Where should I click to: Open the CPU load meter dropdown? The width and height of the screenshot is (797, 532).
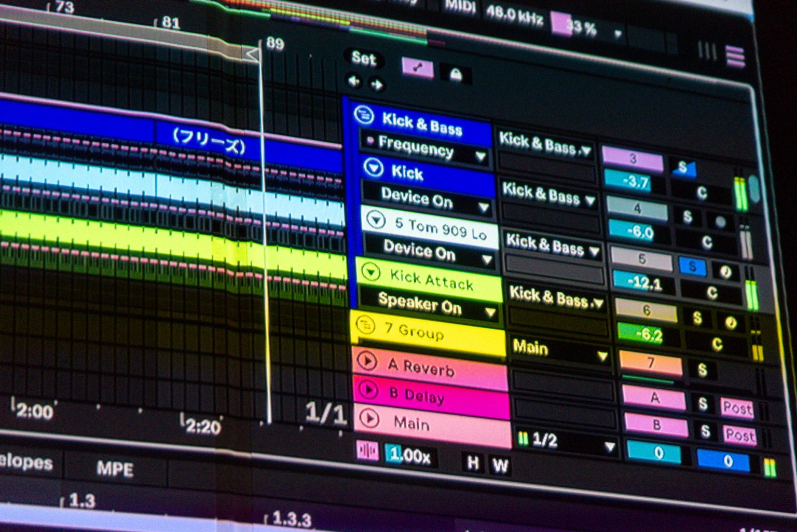click(617, 34)
